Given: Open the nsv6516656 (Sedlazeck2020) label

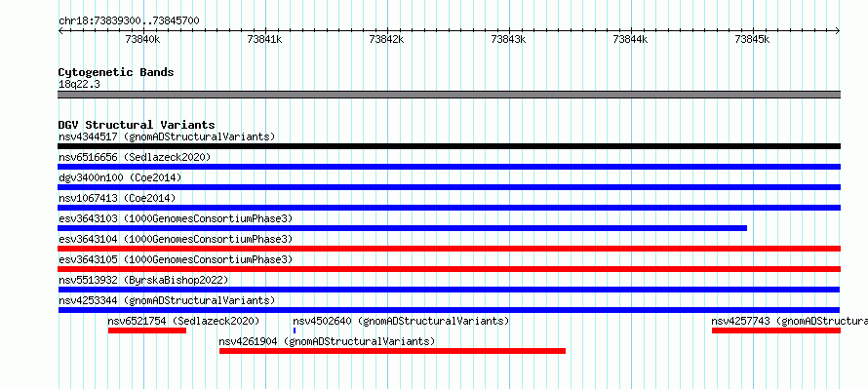Looking at the screenshot, I should pyautogui.click(x=135, y=157).
